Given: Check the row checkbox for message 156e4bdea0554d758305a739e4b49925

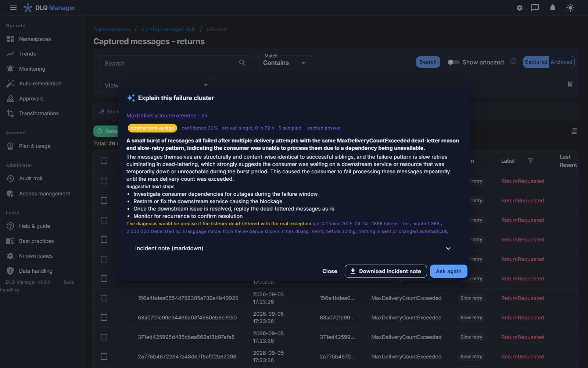Looking at the screenshot, I should click(104, 298).
